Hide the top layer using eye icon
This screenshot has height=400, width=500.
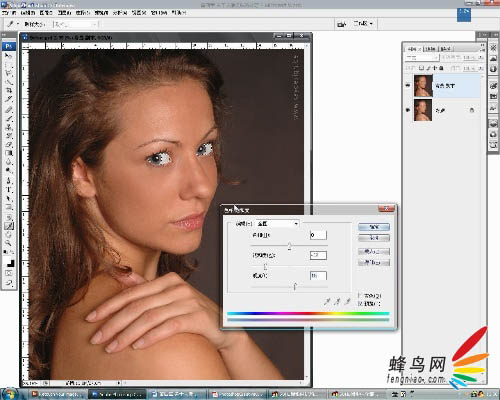tap(408, 85)
